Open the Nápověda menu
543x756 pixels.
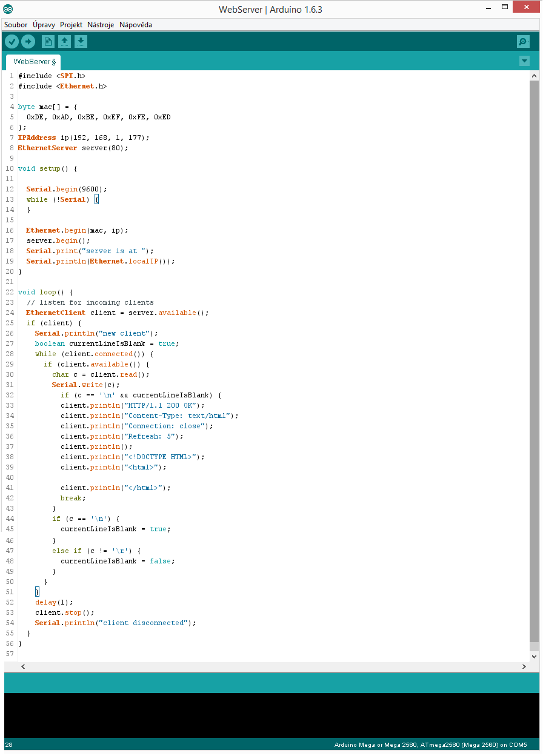(136, 25)
